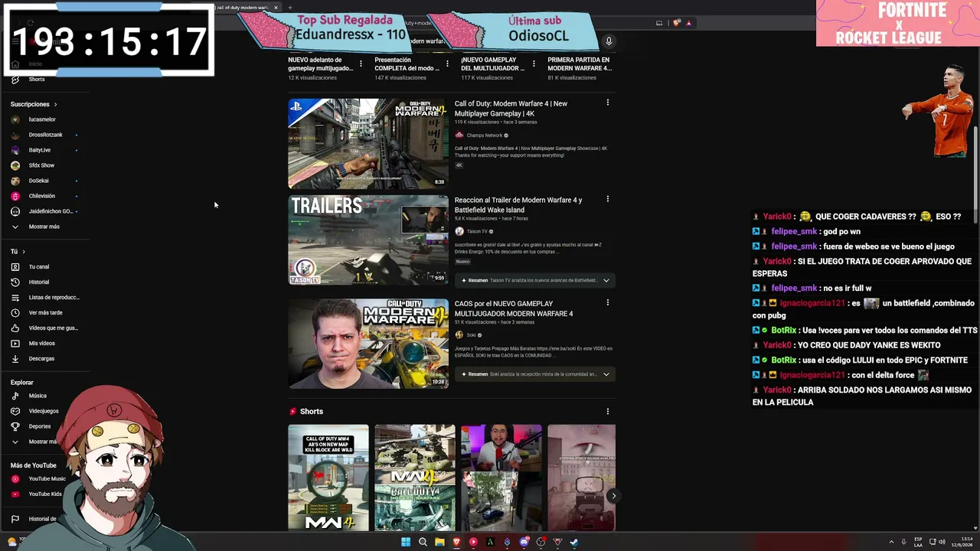This screenshot has width=980, height=551.
Task: Open BaityLive channel avatar
Action: [x=15, y=150]
